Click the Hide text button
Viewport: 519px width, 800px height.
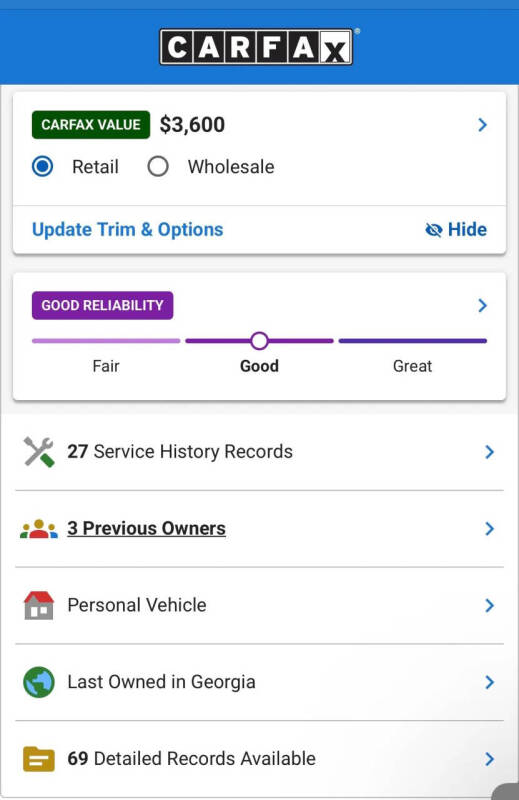[x=467, y=230]
